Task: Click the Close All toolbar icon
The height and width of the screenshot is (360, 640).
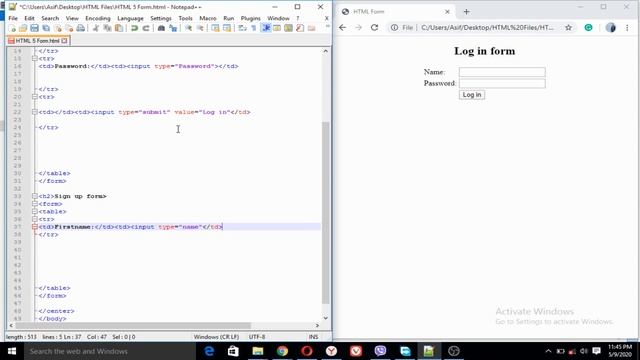Action: coord(69,28)
